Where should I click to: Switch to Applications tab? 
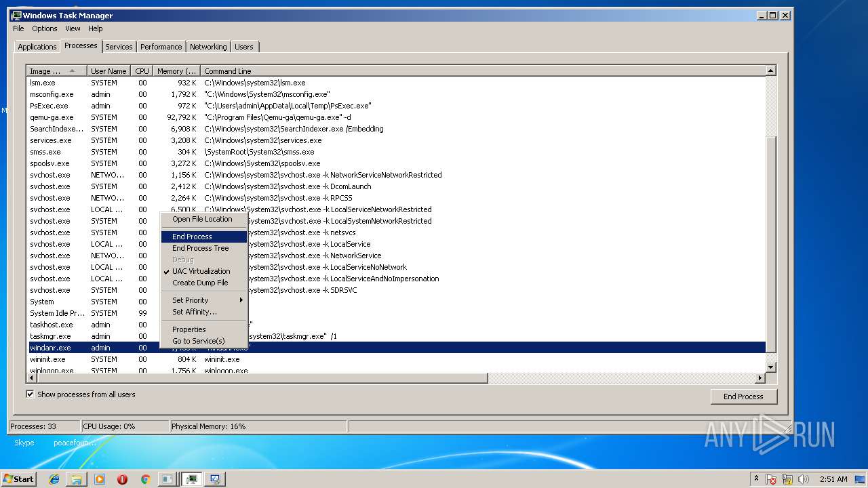[37, 47]
